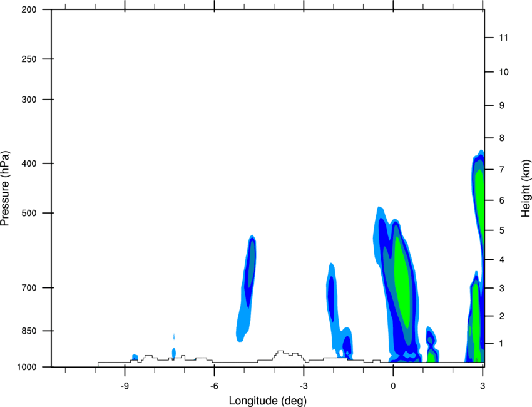Image resolution: width=532 pixels, height=407 pixels.
Task: Click the 200 pressure tick label
Action: (x=29, y=9)
